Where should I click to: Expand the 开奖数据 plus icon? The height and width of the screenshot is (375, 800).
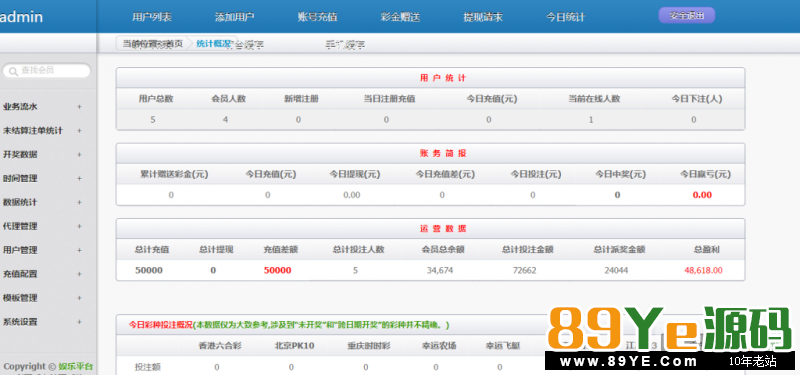pyautogui.click(x=79, y=155)
